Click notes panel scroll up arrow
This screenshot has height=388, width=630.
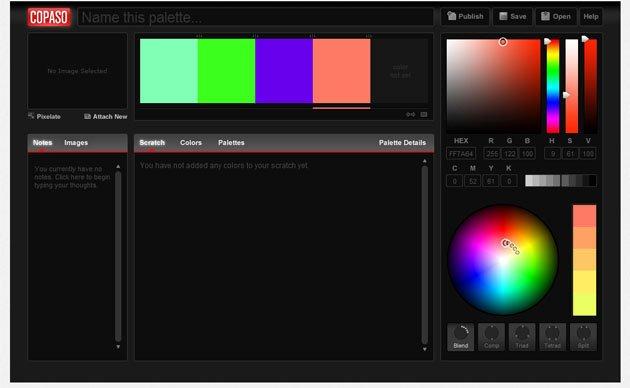[x=118, y=166]
